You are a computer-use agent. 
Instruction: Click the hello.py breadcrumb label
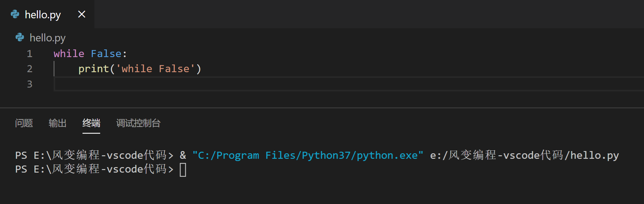(x=48, y=38)
